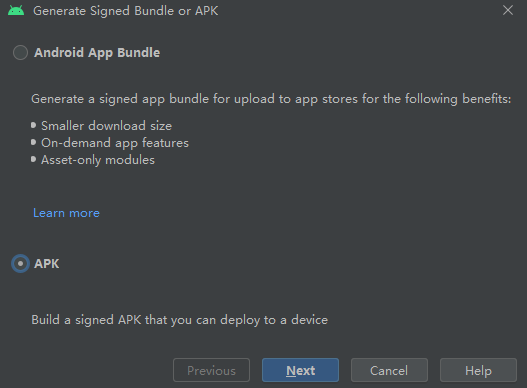527x388 pixels.
Task: Proceed with the Next button
Action: coord(300,370)
